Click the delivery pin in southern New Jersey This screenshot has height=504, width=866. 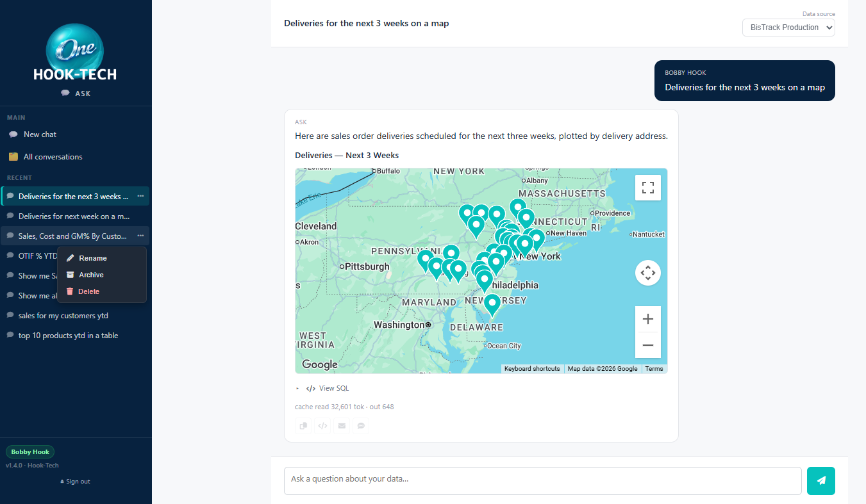coord(492,304)
